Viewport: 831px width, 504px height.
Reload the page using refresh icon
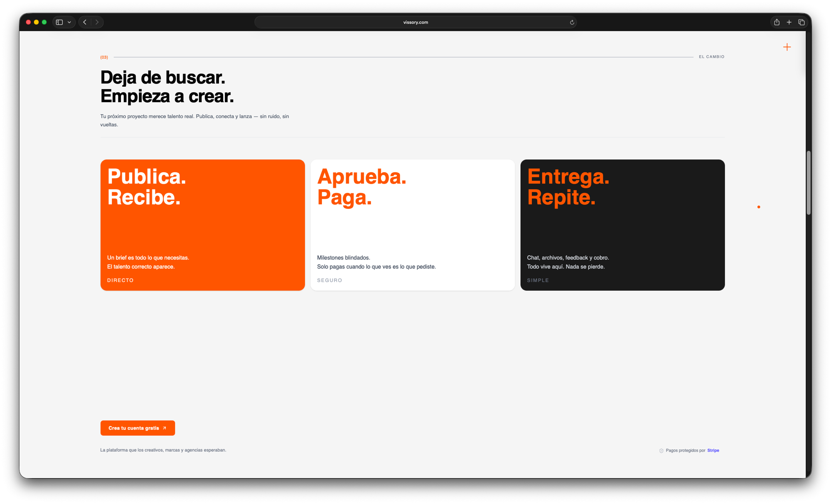(x=572, y=22)
